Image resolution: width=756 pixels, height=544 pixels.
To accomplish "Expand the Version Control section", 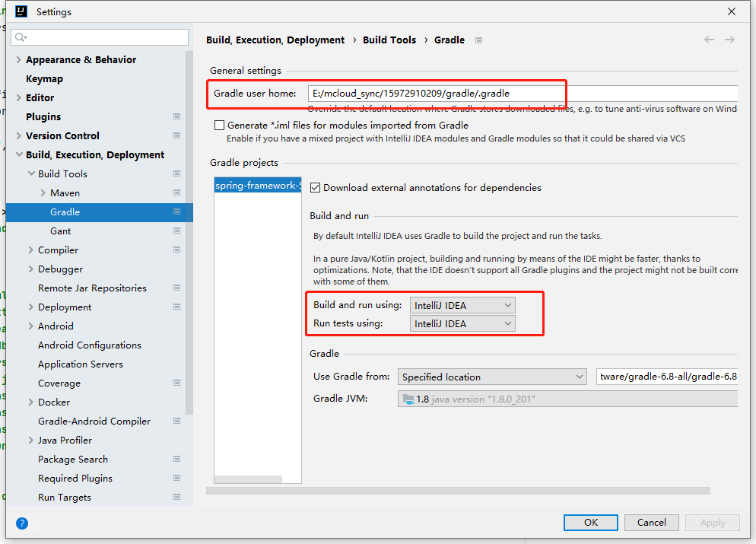I will [19, 135].
